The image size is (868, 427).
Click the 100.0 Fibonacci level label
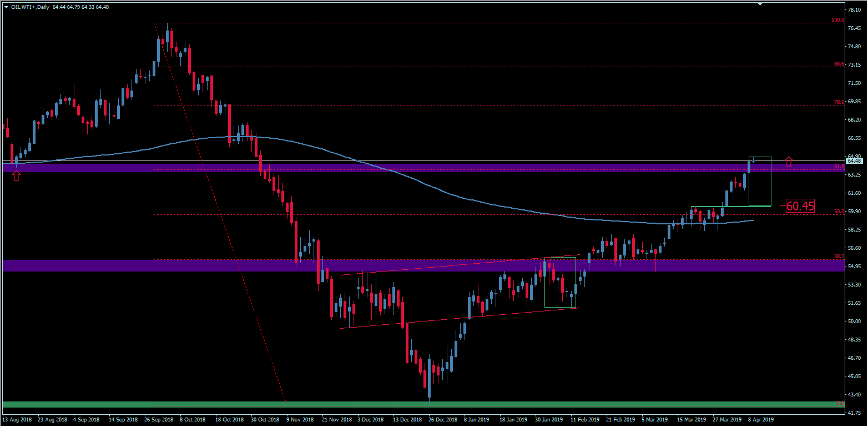(837, 21)
